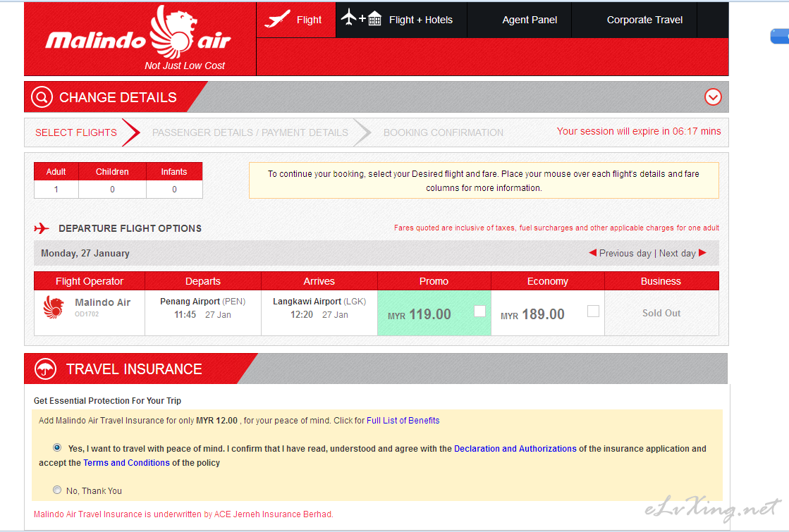Click the Previous day link
Viewport: 789px width, 532px height.
click(625, 254)
